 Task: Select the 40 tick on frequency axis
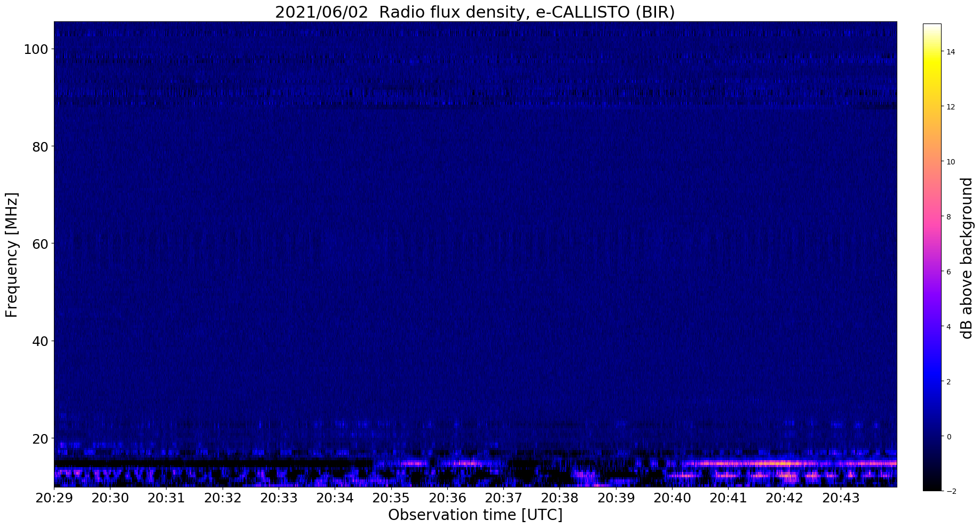coord(41,341)
